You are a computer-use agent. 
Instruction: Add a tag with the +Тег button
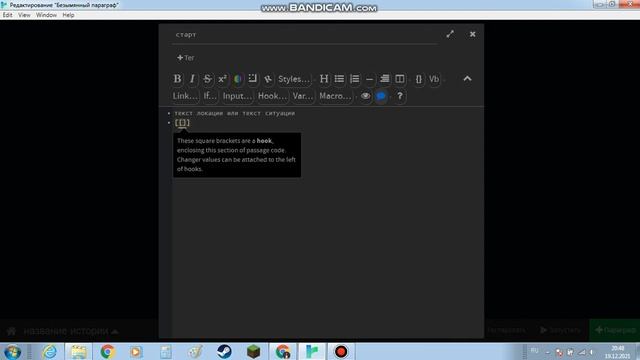[186, 58]
